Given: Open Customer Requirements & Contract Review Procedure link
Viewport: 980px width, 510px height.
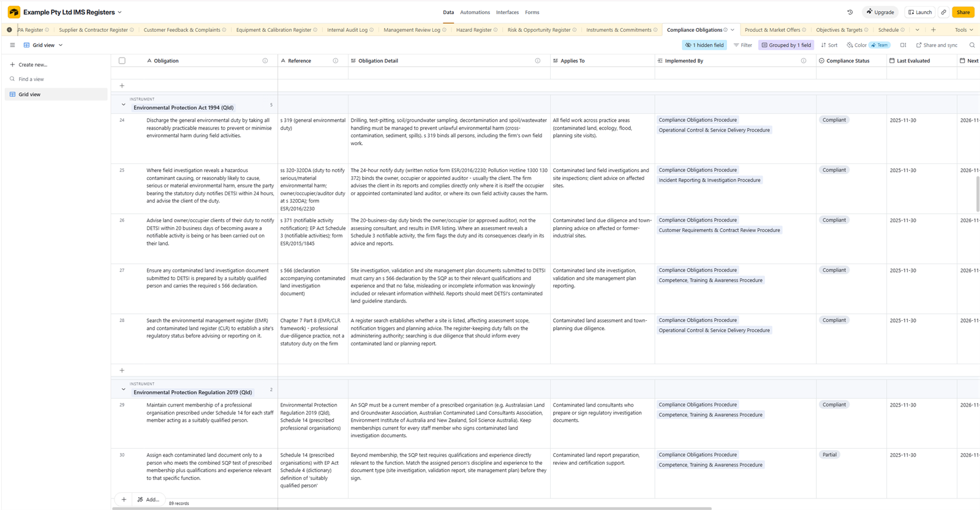Looking at the screenshot, I should click(719, 230).
